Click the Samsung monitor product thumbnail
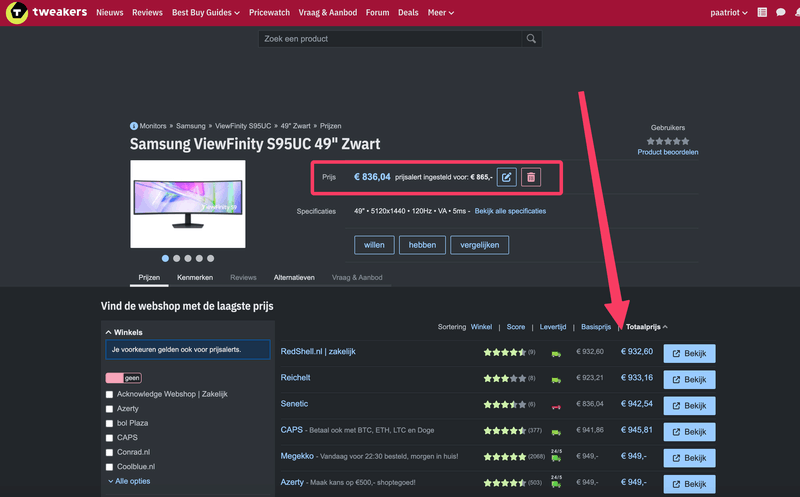 tap(188, 204)
